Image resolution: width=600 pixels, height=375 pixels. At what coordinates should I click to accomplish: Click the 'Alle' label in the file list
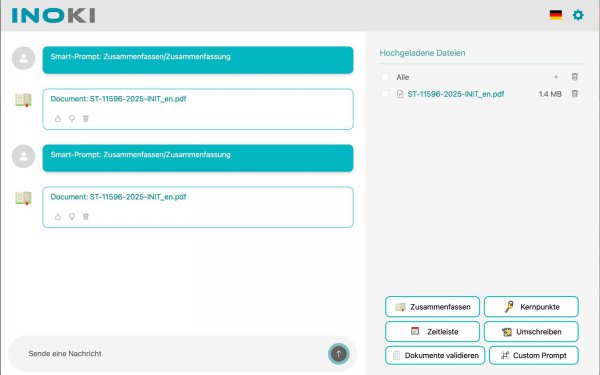[403, 77]
